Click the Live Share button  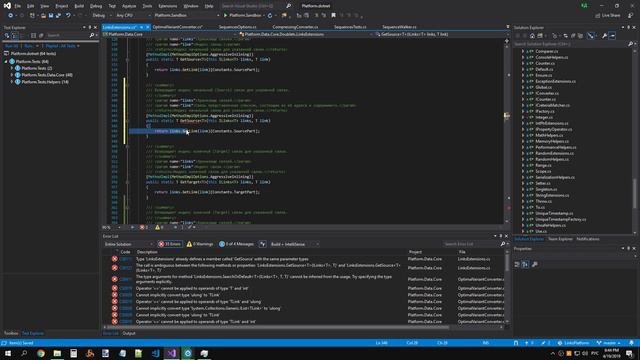(608, 16)
